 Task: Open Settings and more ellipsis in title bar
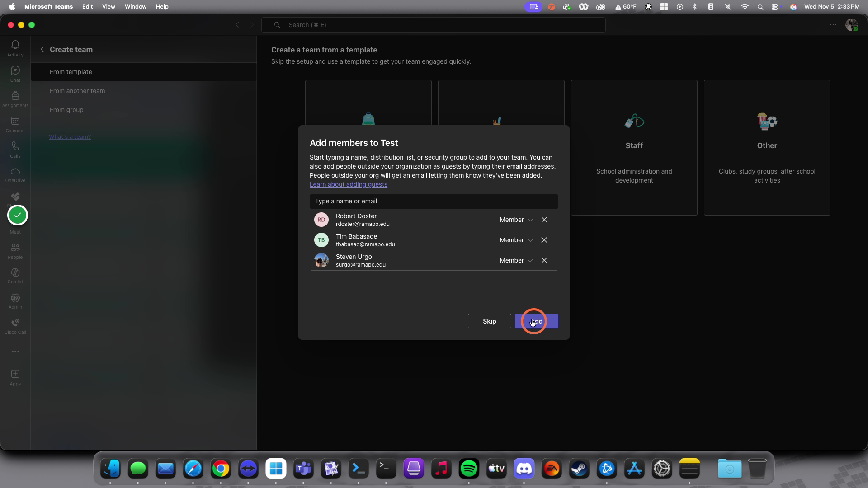click(833, 25)
